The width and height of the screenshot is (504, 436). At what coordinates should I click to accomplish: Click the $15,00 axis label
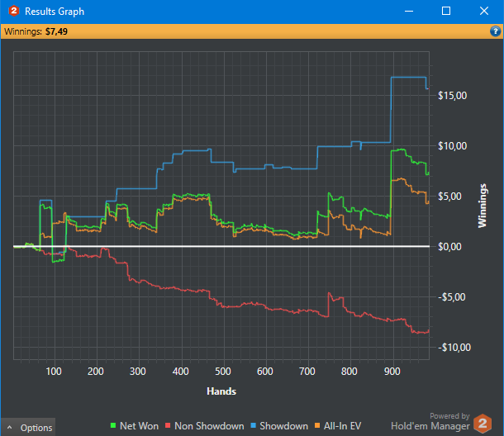(452, 96)
